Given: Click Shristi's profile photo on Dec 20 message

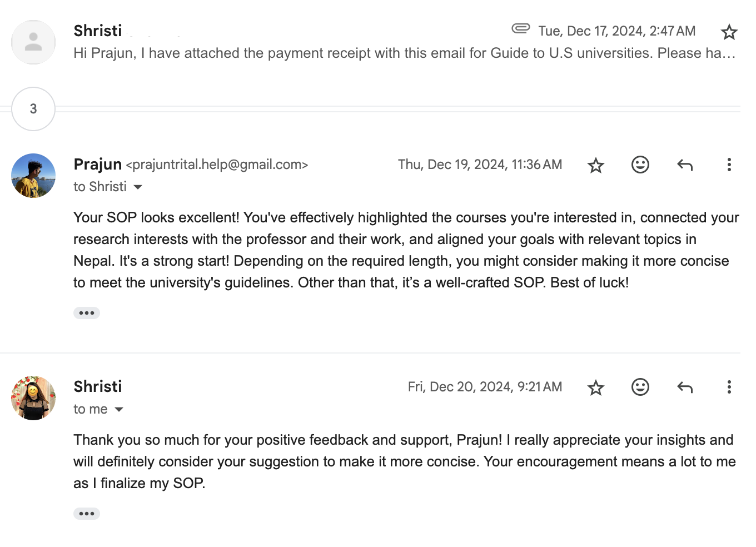Looking at the screenshot, I should 33,398.
